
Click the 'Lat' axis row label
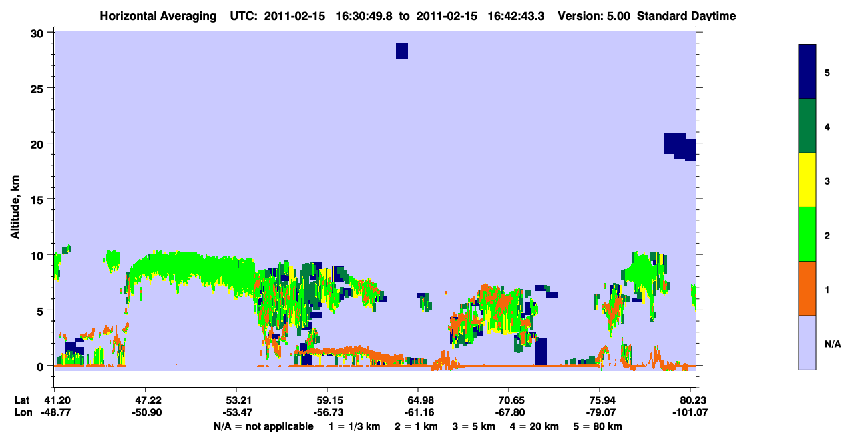click(22, 400)
